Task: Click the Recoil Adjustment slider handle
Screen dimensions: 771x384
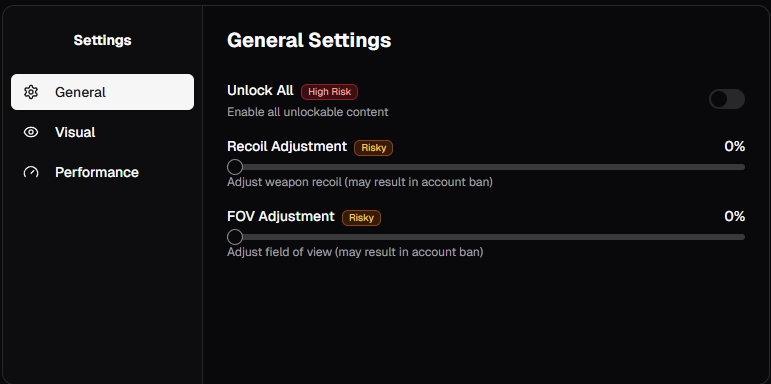Action: pos(235,167)
